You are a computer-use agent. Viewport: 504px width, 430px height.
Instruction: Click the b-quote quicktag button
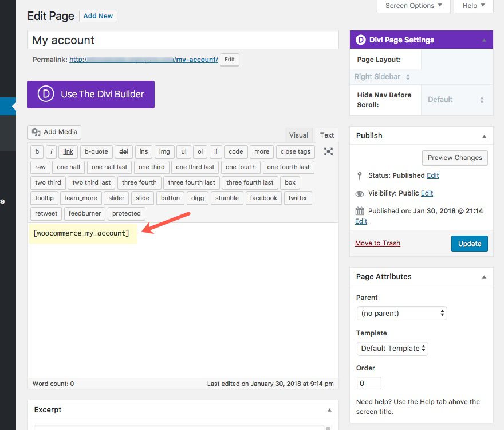(96, 151)
